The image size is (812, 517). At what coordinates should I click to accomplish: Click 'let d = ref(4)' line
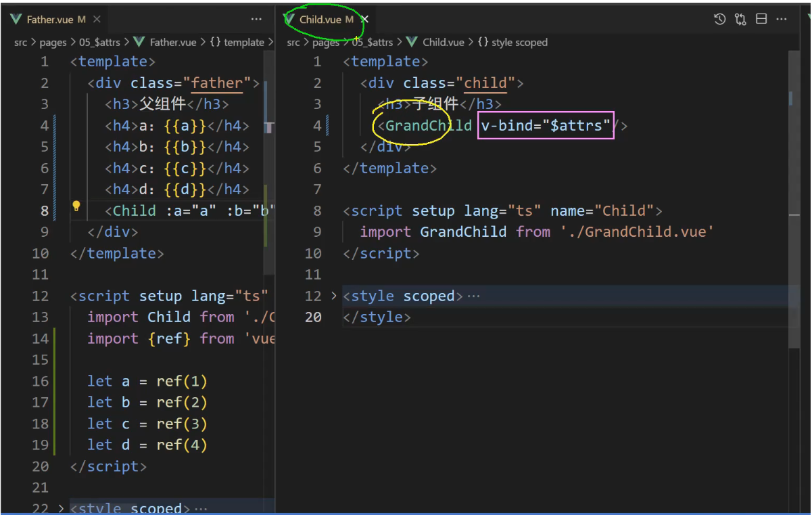[147, 445]
